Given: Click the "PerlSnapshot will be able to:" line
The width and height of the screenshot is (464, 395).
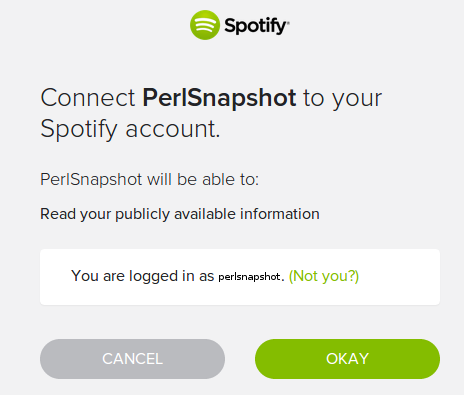Looking at the screenshot, I should click(x=149, y=179).
